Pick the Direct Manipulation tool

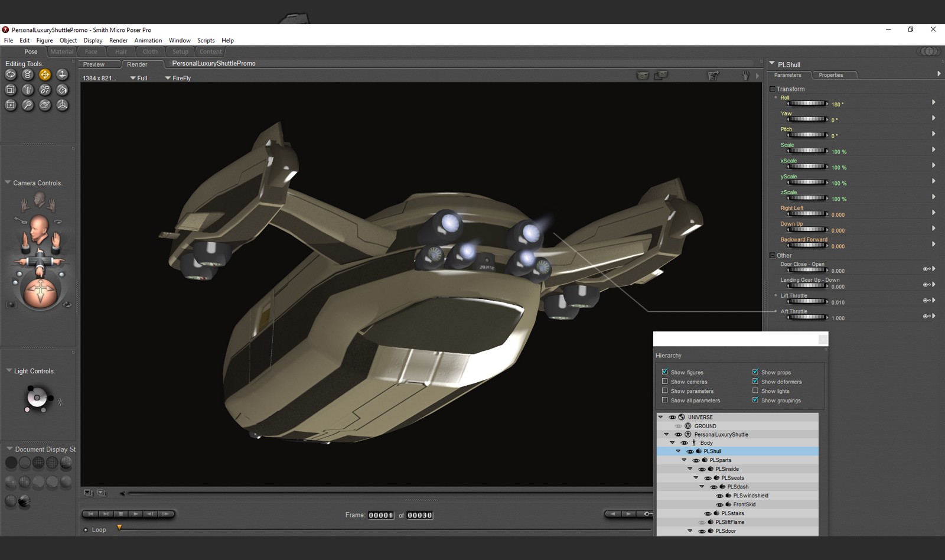tap(62, 105)
